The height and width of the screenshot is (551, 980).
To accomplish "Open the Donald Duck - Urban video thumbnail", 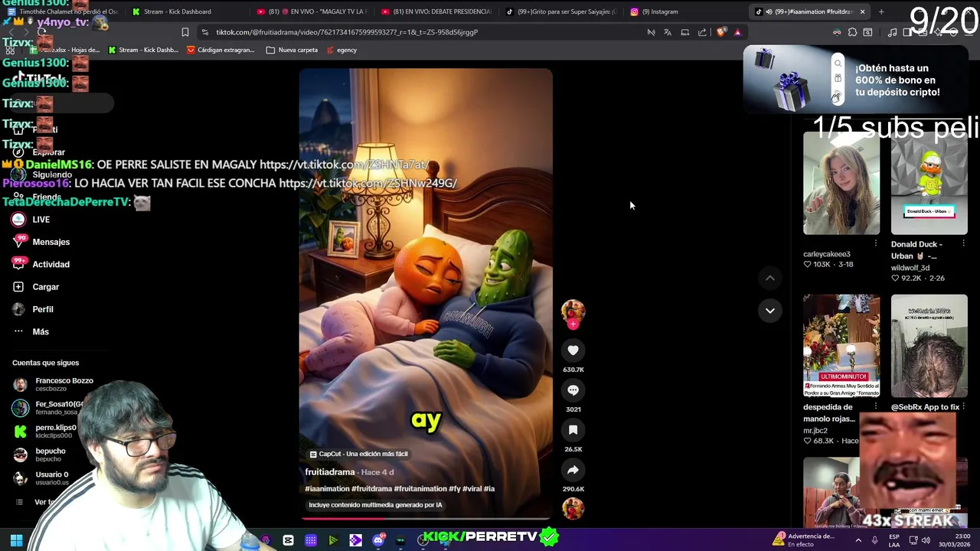I will coord(929,183).
